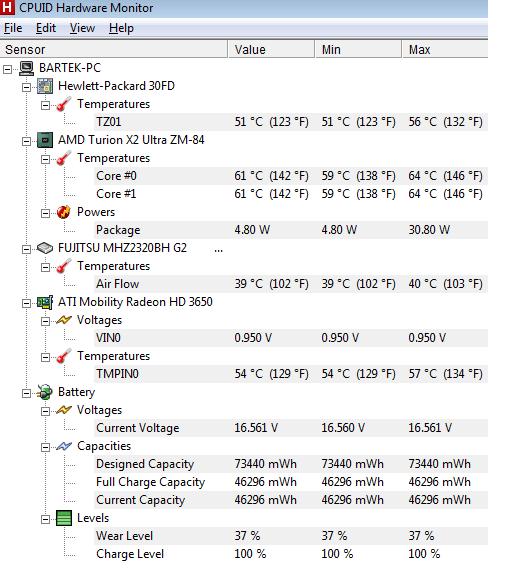Image resolution: width=514 pixels, height=577 pixels.
Task: Open the Help menu
Action: (121, 28)
